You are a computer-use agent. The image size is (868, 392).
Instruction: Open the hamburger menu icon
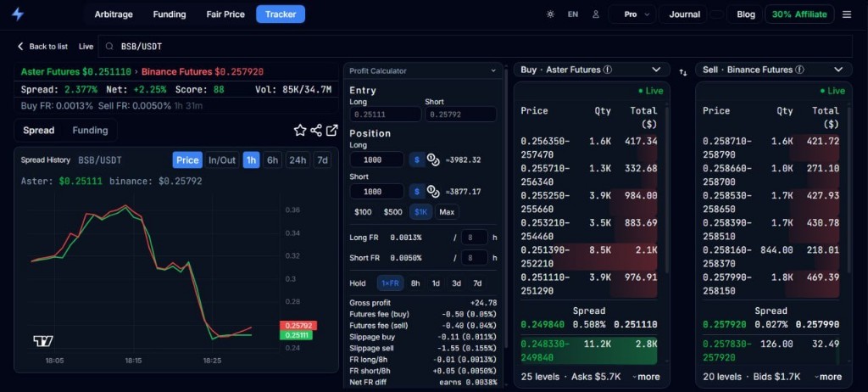847,14
